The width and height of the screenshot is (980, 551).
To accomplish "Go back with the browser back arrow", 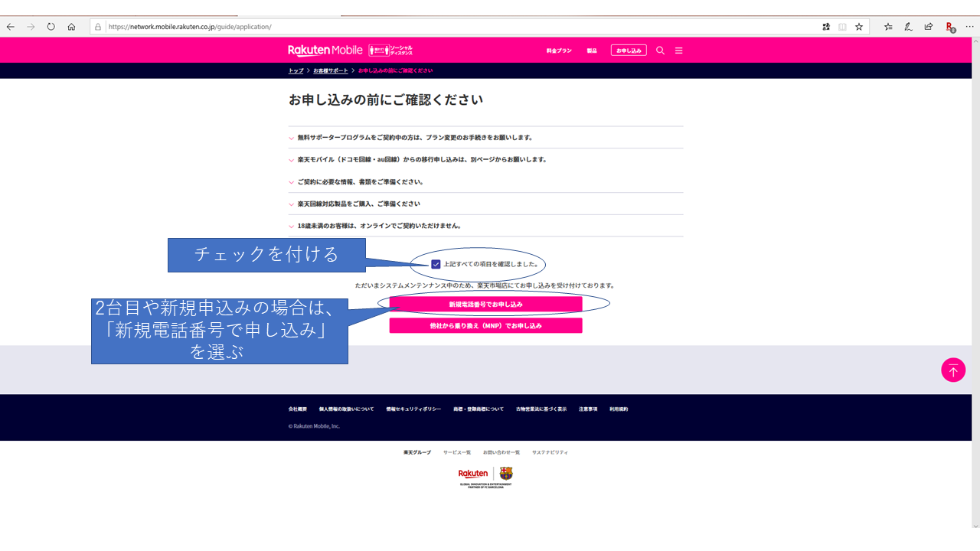I will point(11,26).
